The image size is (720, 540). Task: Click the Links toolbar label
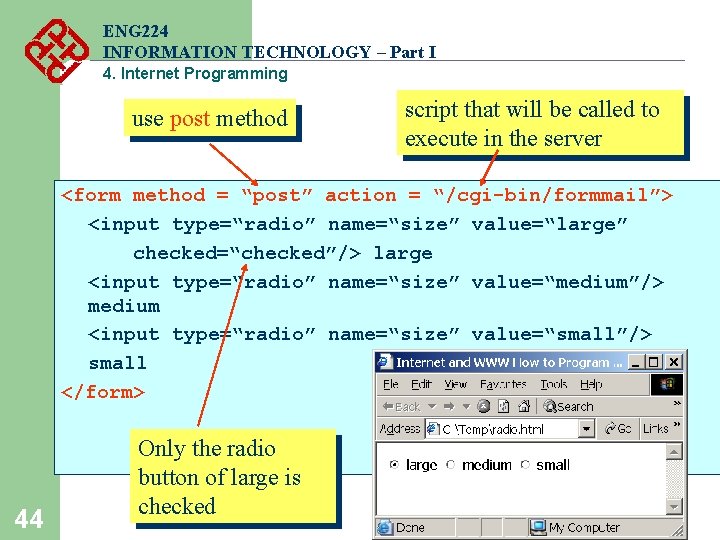(x=655, y=429)
